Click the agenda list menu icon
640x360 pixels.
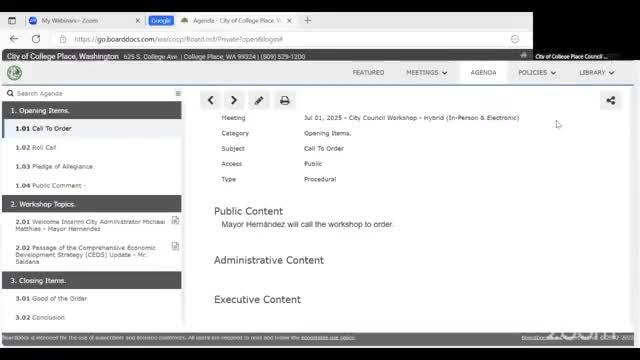click(178, 93)
